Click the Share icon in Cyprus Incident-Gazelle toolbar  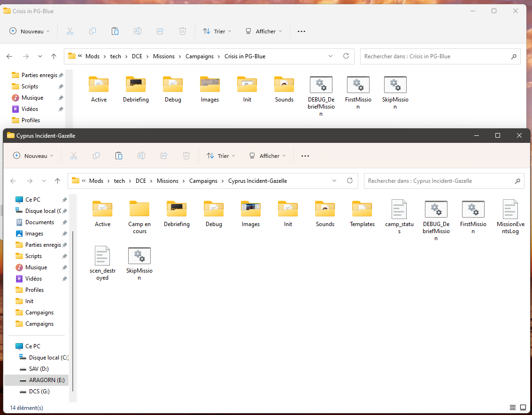pyautogui.click(x=164, y=156)
